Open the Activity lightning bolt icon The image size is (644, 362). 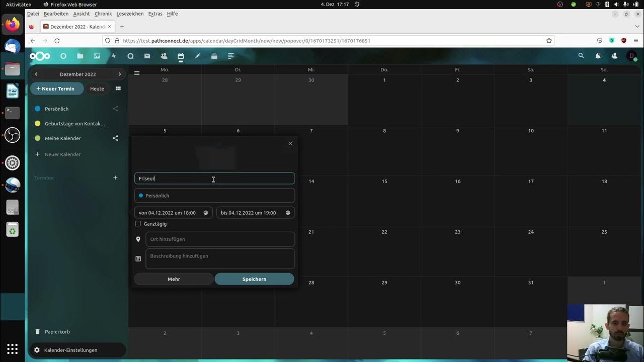click(114, 56)
